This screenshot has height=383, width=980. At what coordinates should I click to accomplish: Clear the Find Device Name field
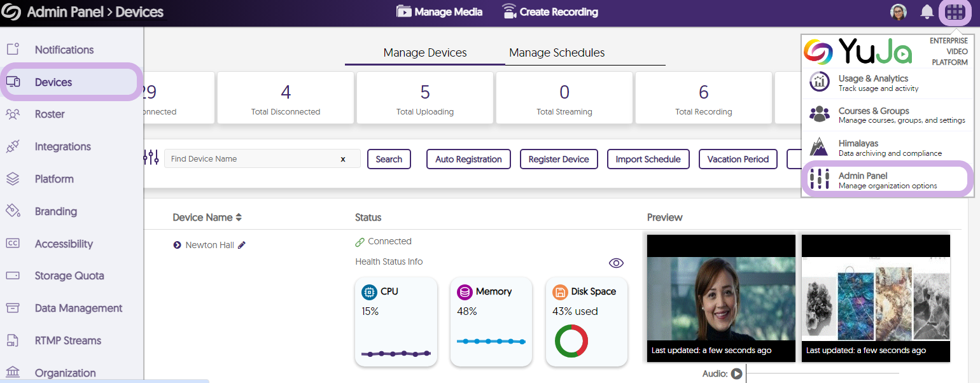click(x=343, y=159)
